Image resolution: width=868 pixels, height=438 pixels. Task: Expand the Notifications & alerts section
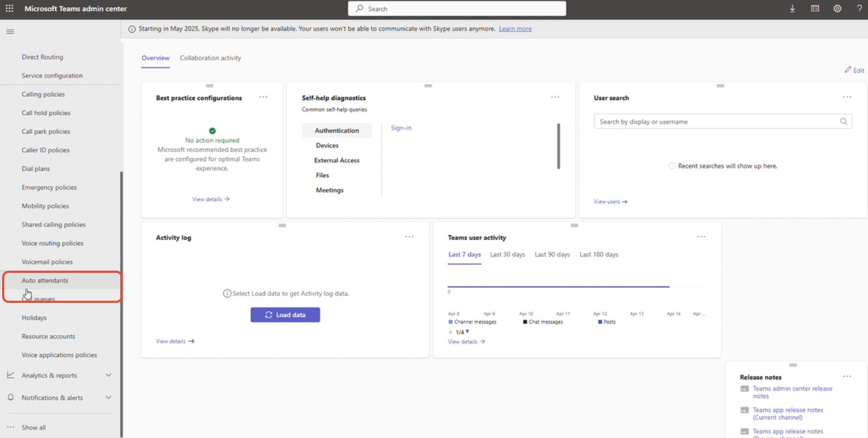click(x=108, y=397)
